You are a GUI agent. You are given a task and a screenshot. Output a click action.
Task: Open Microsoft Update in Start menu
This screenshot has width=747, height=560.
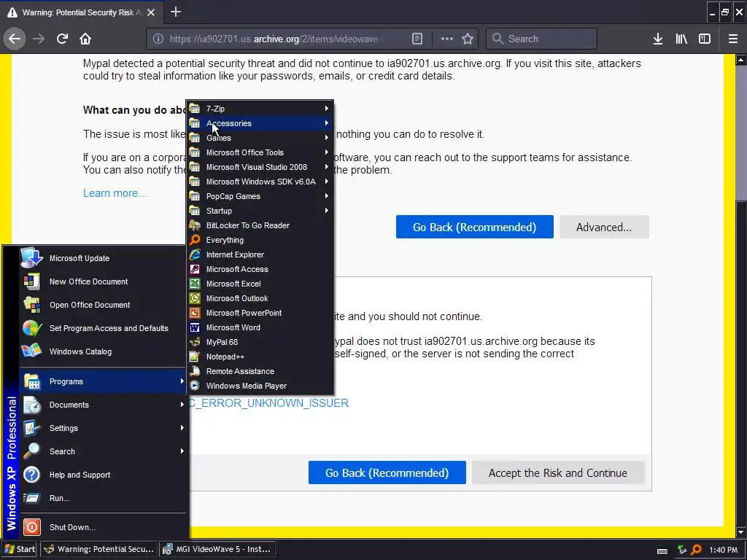(x=104, y=258)
